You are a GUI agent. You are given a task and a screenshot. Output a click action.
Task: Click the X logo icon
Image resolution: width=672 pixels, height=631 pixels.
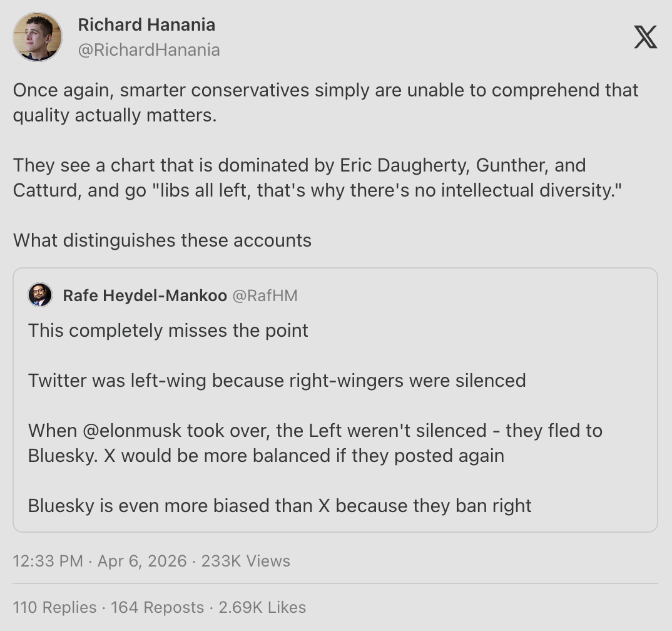pyautogui.click(x=645, y=36)
